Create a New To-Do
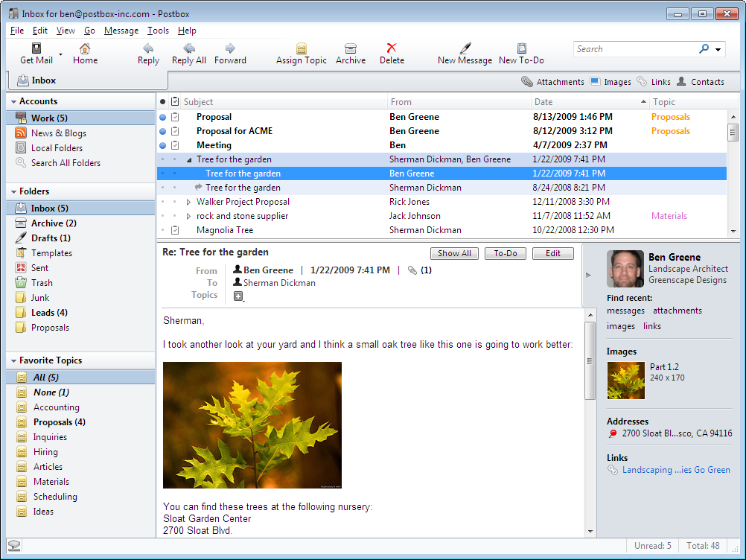The width and height of the screenshot is (746, 560). tap(521, 54)
